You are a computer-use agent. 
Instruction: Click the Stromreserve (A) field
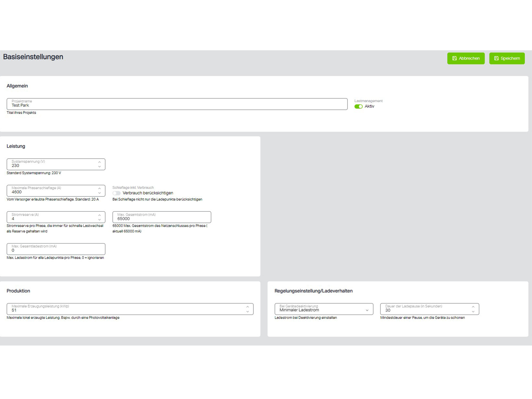point(56,217)
